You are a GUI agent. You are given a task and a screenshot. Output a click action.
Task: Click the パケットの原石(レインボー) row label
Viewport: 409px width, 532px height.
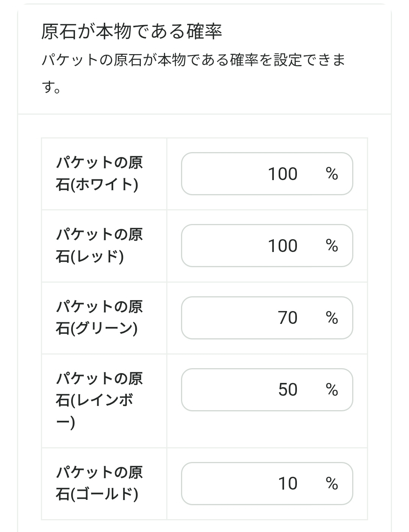click(99, 400)
